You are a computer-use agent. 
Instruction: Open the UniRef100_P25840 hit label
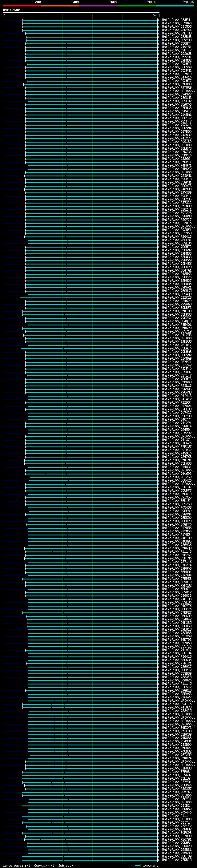pos(177,23)
